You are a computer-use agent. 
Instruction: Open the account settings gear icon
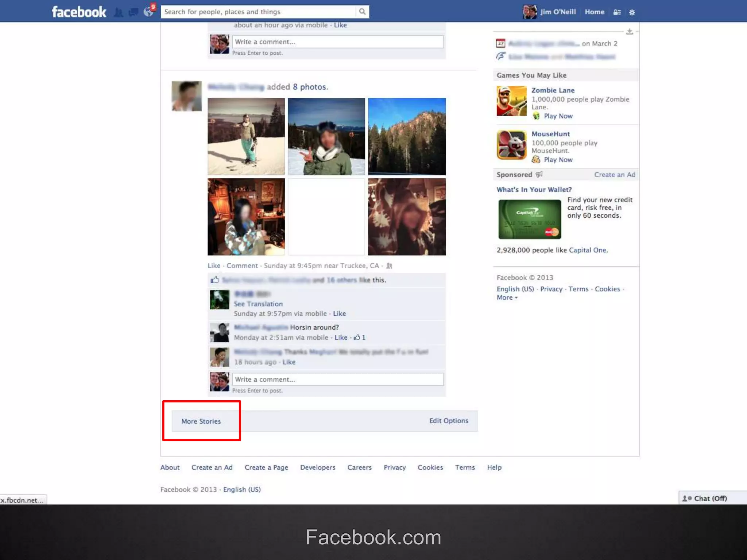[632, 12]
